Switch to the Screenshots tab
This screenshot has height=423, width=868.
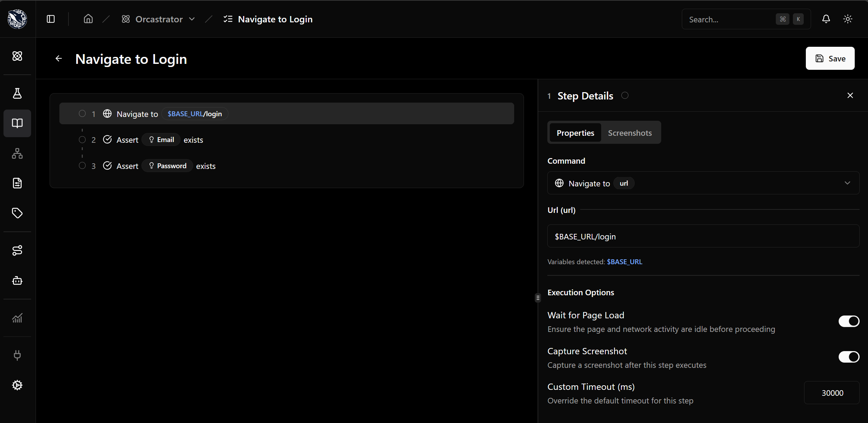click(629, 133)
